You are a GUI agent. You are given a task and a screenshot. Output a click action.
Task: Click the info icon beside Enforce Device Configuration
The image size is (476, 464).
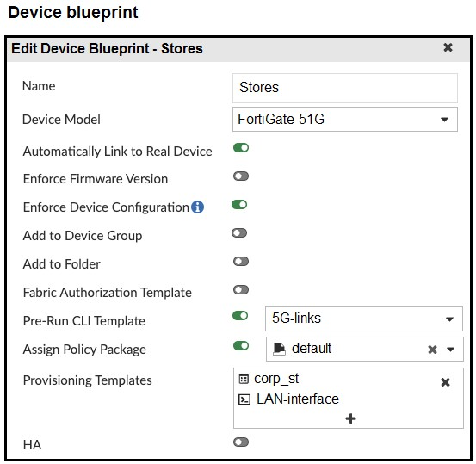[197, 207]
